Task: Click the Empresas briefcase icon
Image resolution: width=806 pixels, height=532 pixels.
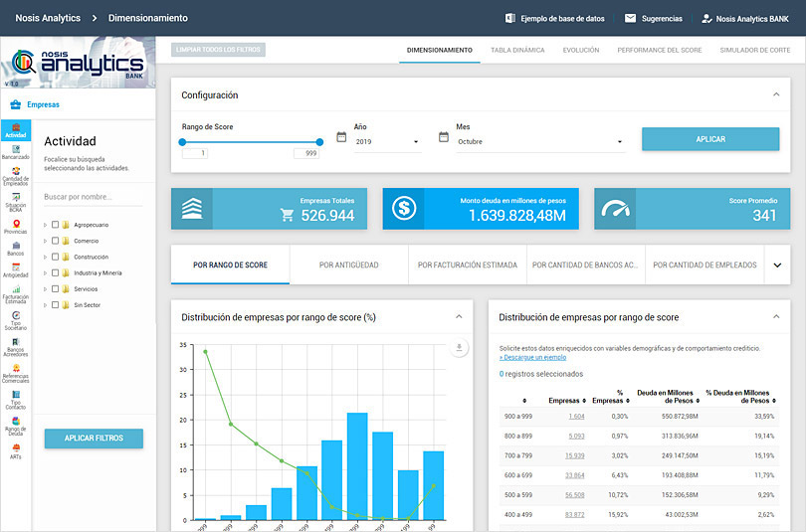Action: coord(15,104)
